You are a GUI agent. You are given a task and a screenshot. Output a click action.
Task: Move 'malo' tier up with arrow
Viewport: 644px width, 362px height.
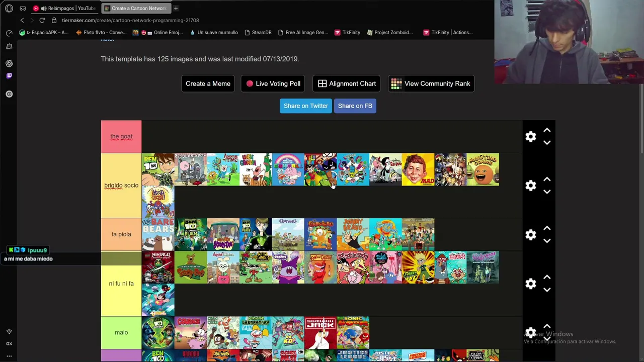coord(547,327)
